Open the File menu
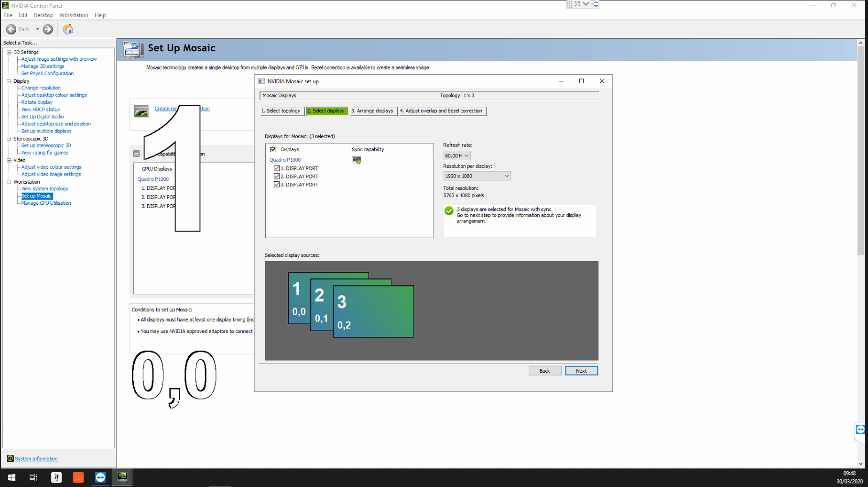Viewport: 868px width, 487px height. pyautogui.click(x=8, y=15)
